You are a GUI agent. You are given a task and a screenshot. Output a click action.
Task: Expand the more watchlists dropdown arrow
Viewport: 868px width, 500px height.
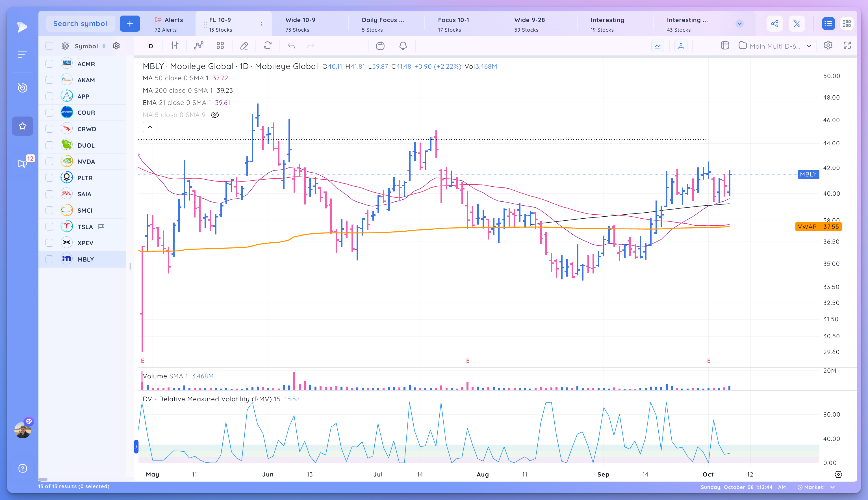point(740,23)
